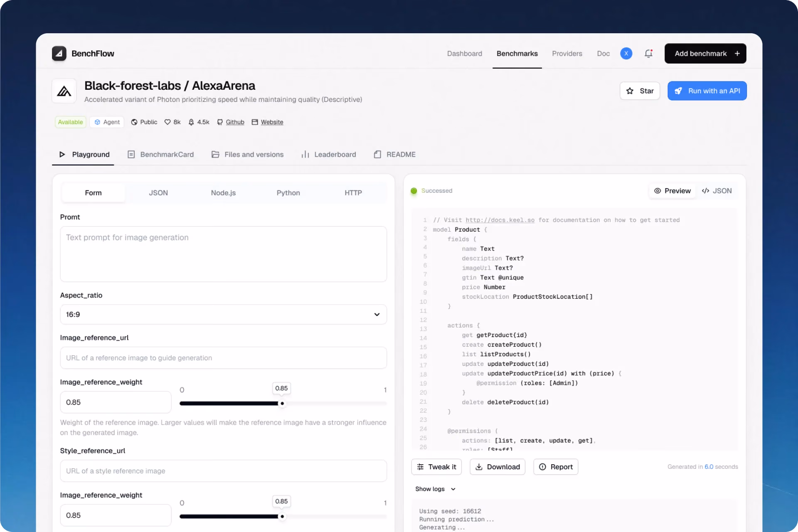The width and height of the screenshot is (798, 532).
Task: Click the first Image_reference_weight slider handle
Action: [x=282, y=404]
